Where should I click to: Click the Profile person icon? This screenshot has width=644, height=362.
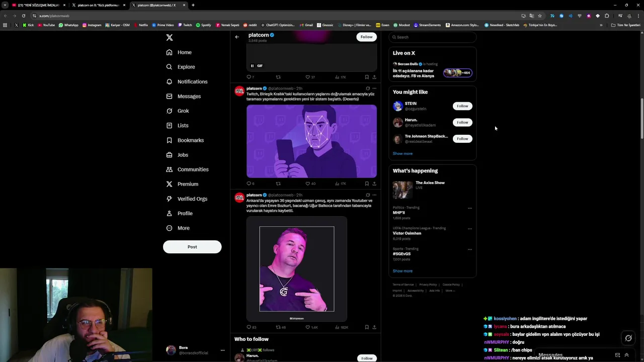tap(169, 213)
